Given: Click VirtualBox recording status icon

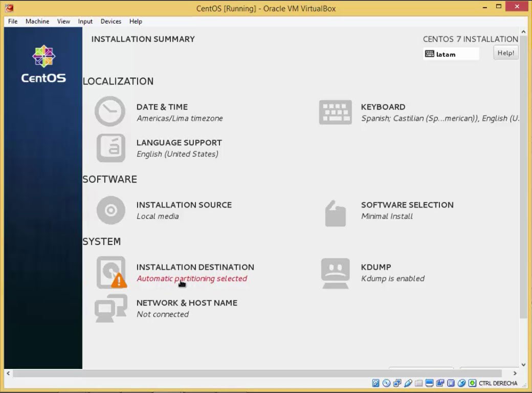Looking at the screenshot, I should tap(440, 383).
